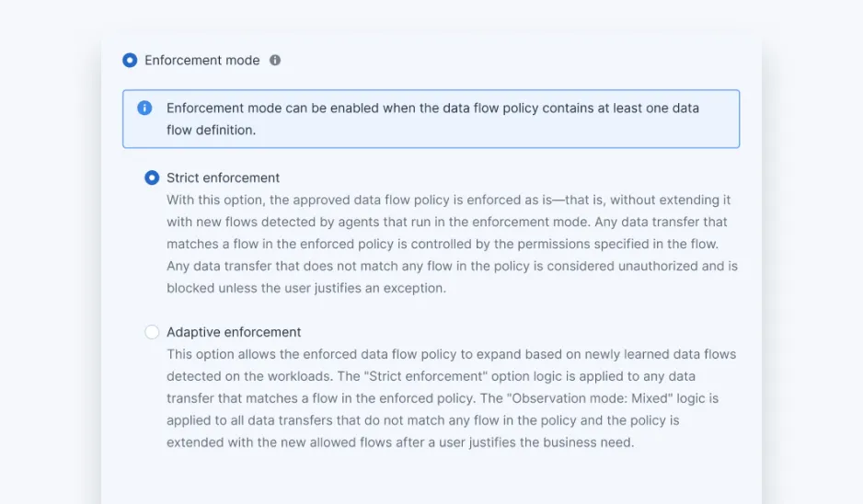
Task: Click the line starting "This option allows the enforced"
Action: point(451,354)
